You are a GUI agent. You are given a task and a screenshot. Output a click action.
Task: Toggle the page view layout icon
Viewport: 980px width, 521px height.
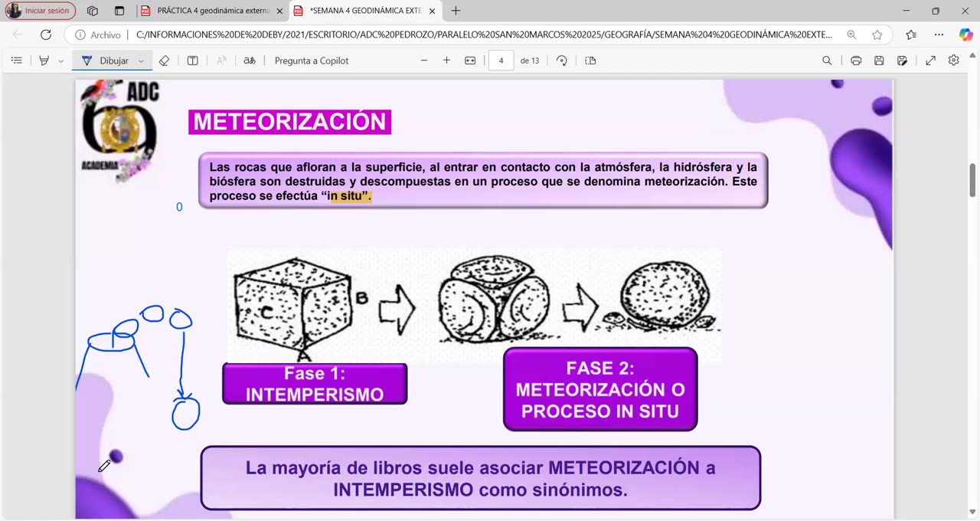coord(193,61)
